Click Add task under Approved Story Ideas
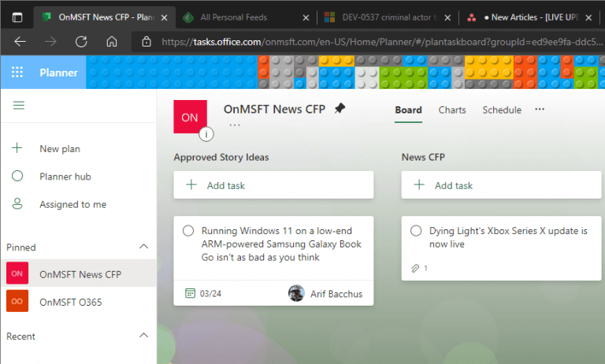The width and height of the screenshot is (605, 364). pos(273,185)
